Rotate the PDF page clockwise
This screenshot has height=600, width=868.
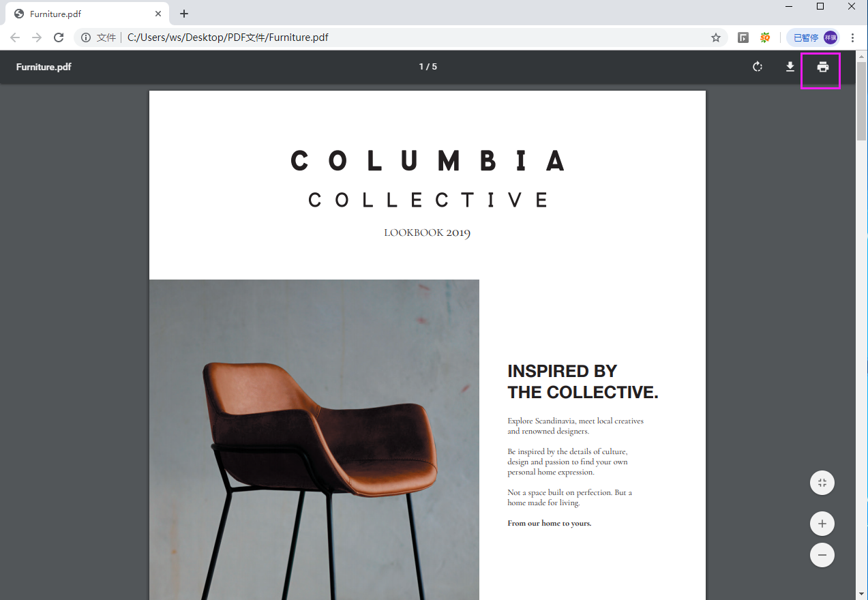[758, 67]
